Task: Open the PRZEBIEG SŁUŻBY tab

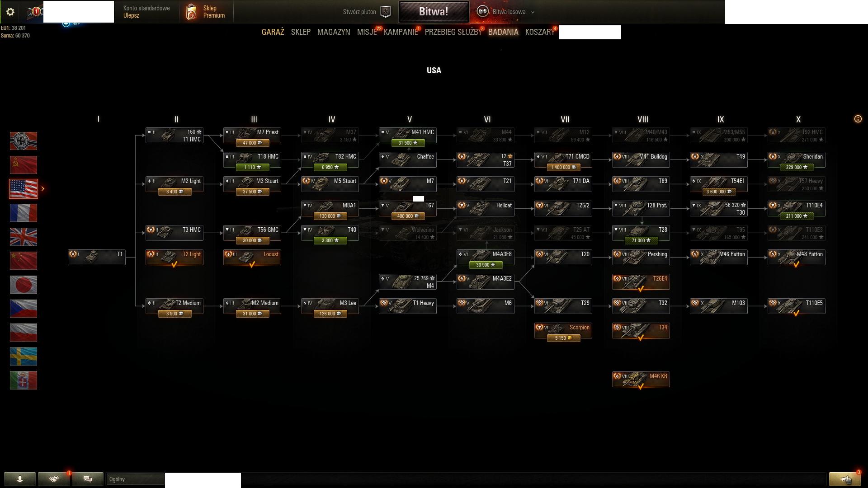Action: click(453, 32)
